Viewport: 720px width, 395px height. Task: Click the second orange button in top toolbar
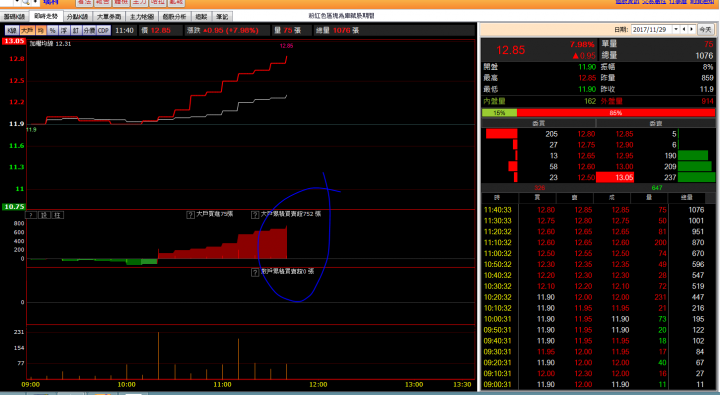(x=103, y=2)
